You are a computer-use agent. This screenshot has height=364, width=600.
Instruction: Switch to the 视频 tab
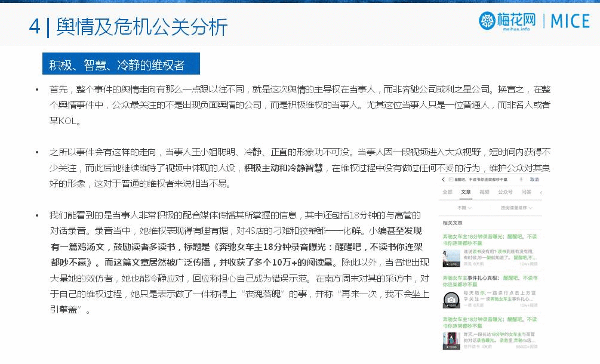484,192
